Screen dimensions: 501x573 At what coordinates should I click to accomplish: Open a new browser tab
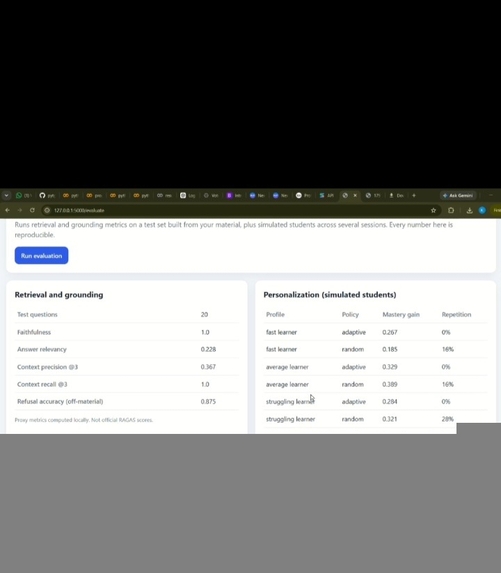click(414, 196)
